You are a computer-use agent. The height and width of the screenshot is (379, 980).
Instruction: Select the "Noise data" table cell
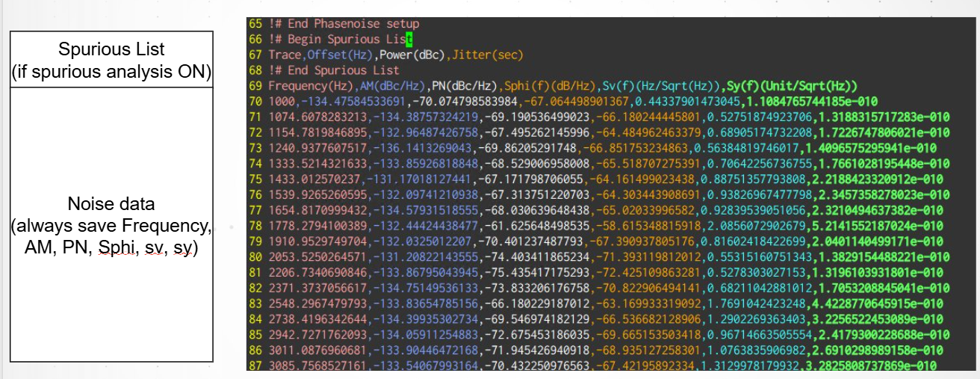pyautogui.click(x=111, y=225)
